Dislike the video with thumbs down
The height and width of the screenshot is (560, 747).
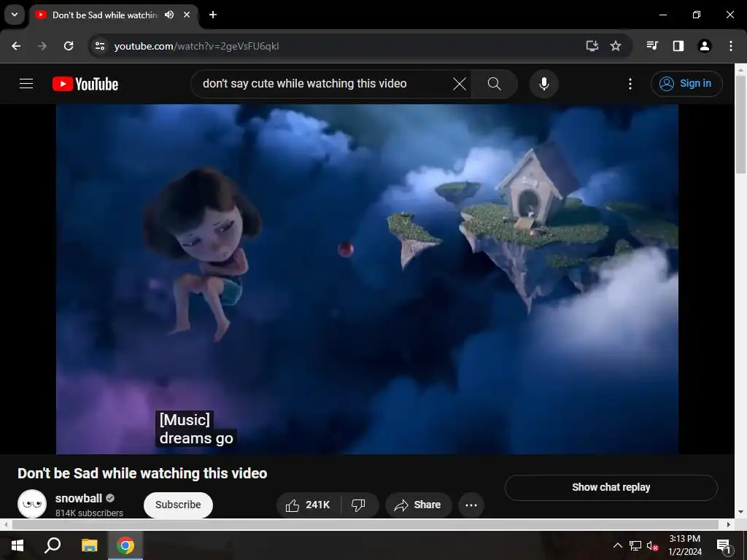[359, 505]
